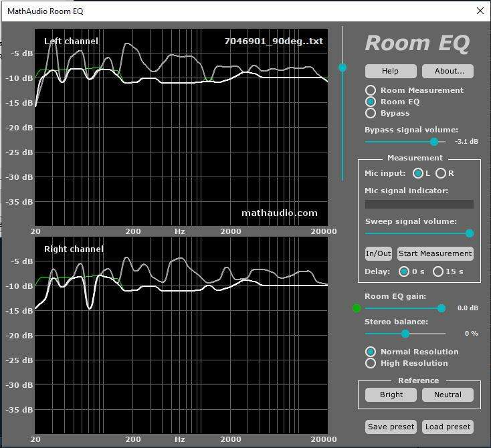This screenshot has height=448, width=491.
Task: Click the Room EQ logo title
Action: pyautogui.click(x=417, y=43)
